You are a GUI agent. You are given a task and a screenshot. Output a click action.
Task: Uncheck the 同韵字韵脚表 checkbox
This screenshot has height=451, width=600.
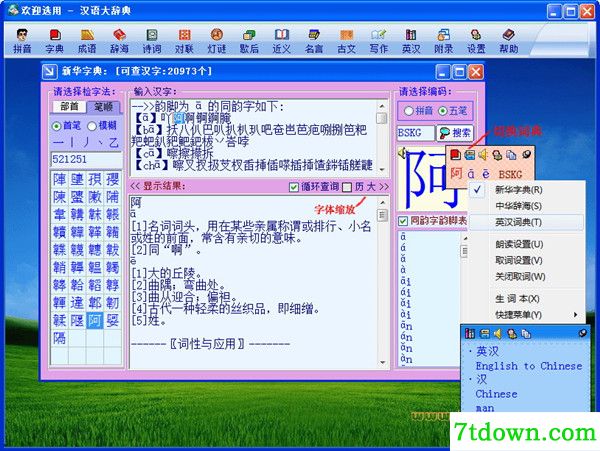pyautogui.click(x=403, y=221)
